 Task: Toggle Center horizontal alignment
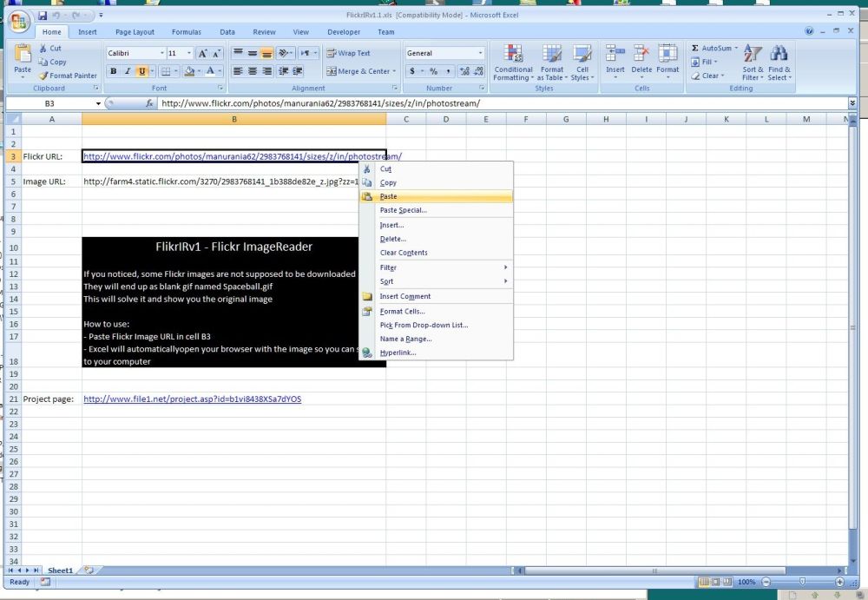click(253, 71)
